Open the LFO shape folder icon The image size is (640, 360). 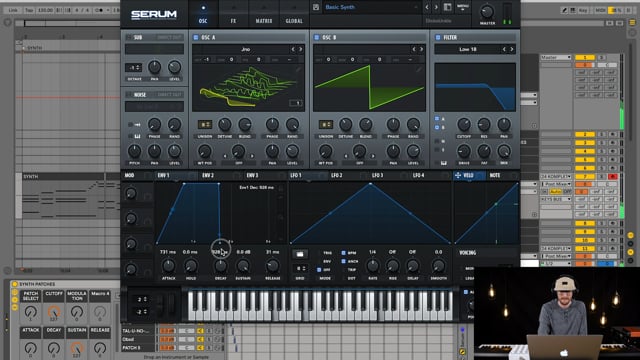click(x=300, y=254)
